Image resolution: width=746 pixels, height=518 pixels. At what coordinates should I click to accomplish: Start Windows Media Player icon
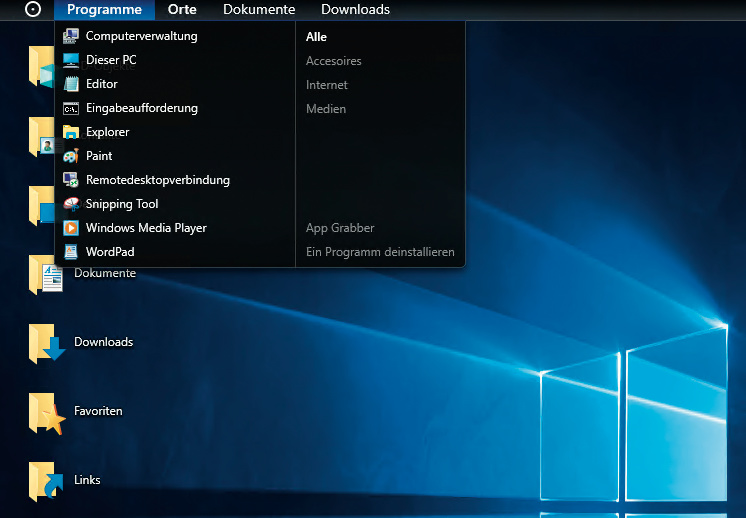[70, 228]
